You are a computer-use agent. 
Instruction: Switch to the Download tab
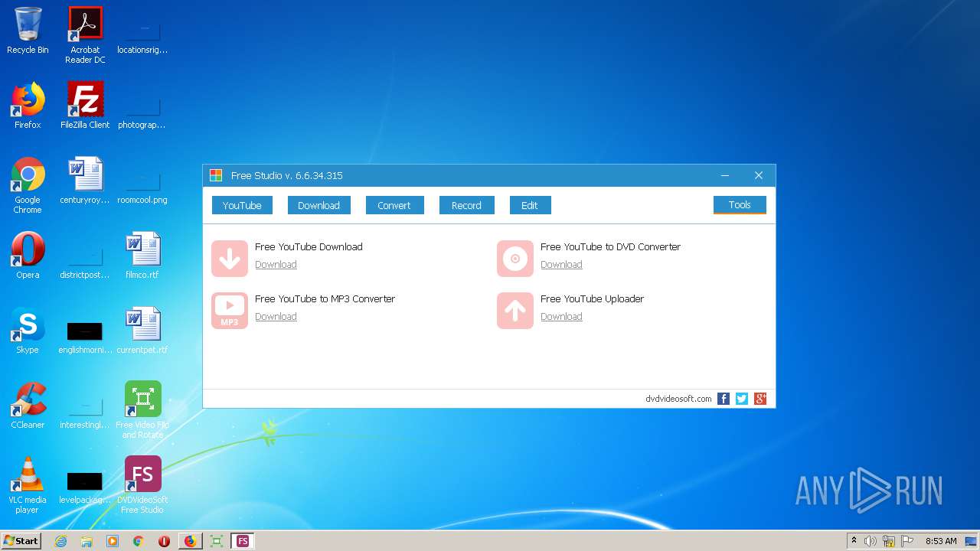[x=318, y=205]
